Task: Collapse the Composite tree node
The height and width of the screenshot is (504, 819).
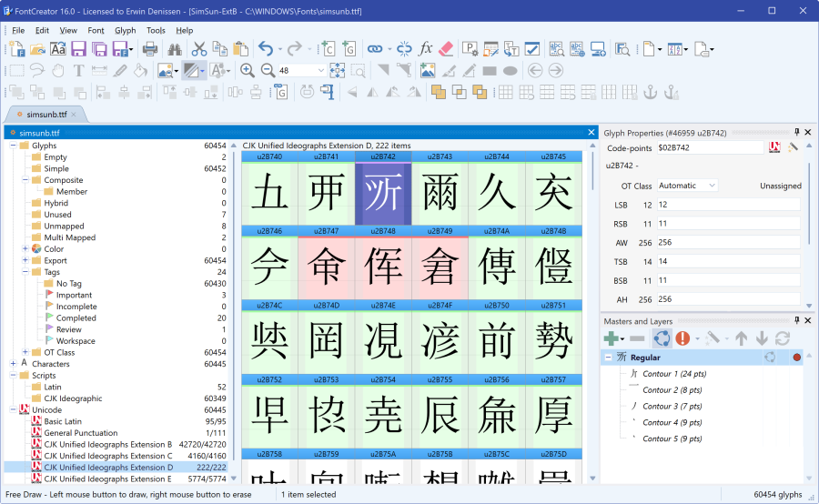Action: 25,180
